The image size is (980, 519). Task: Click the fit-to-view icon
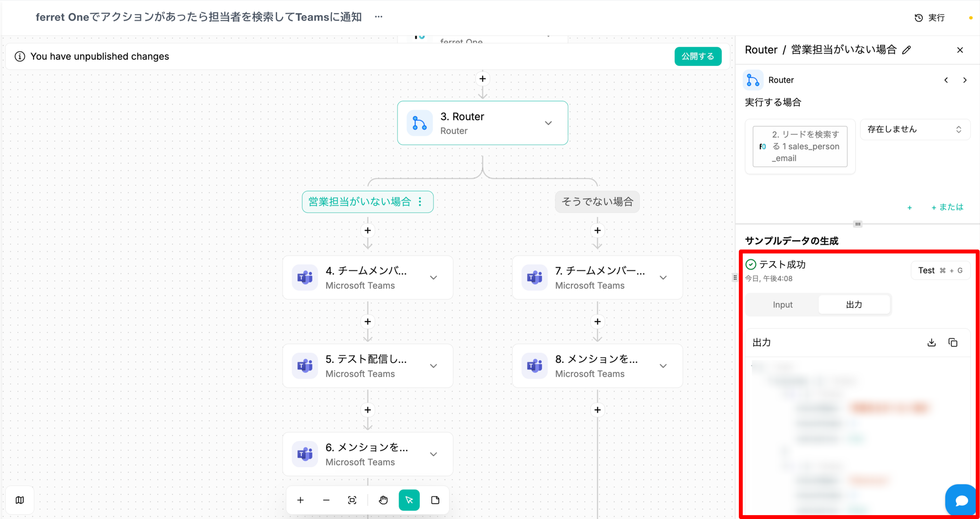click(352, 500)
